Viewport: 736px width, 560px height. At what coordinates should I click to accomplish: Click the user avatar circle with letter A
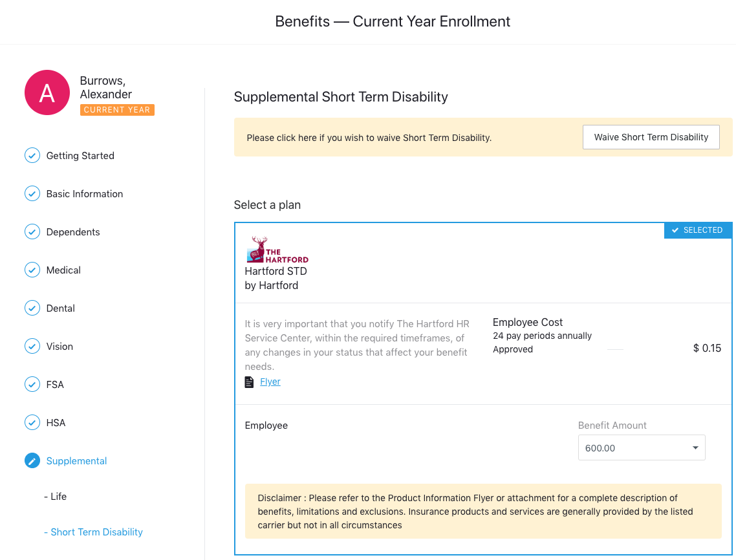click(x=47, y=93)
